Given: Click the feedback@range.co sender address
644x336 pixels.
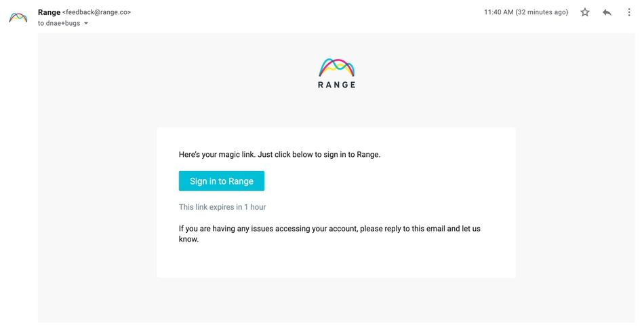Looking at the screenshot, I should 96,12.
